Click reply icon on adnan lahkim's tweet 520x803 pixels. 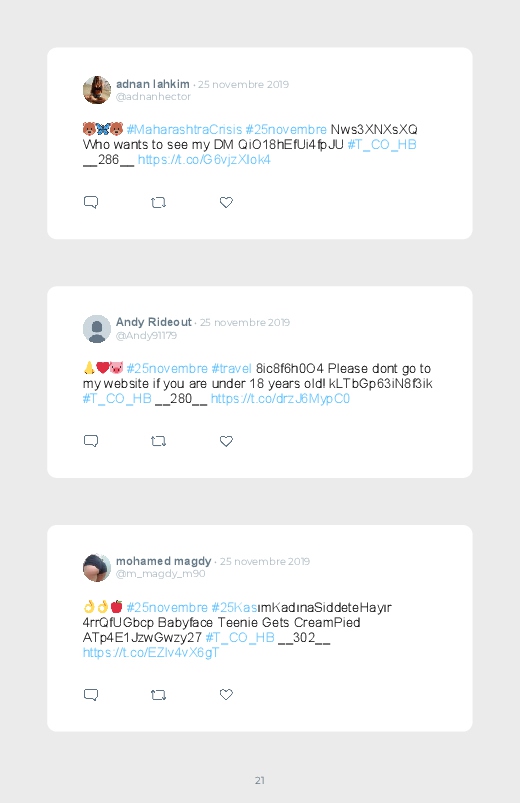pos(91,202)
